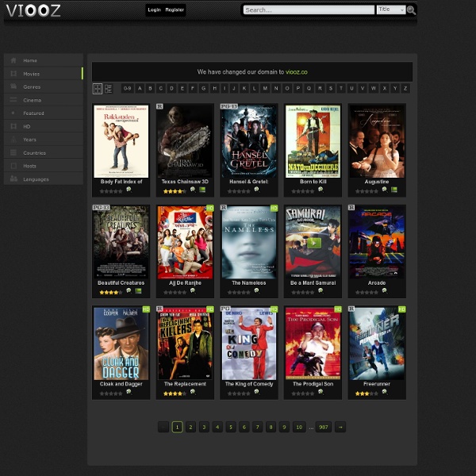Click the magnifier icon under Body Fat Index
Image resolution: width=476 pixels, height=476 pixels.
[129, 190]
